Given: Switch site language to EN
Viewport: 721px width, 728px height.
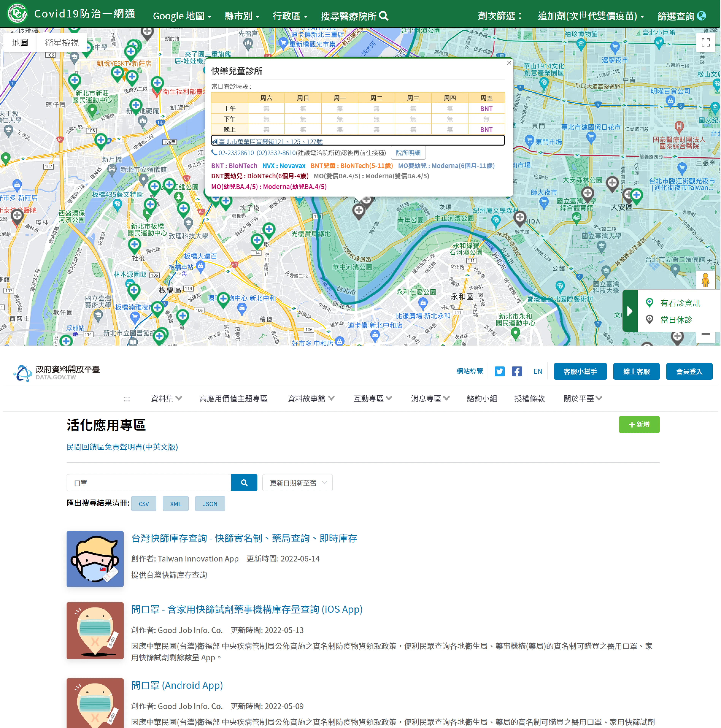Looking at the screenshot, I should click(x=538, y=371).
